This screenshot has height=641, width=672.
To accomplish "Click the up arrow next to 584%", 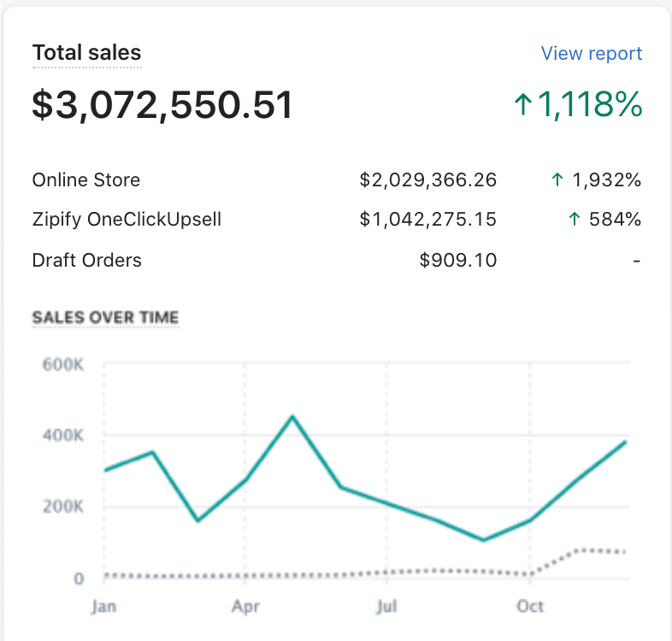I will pos(575,220).
